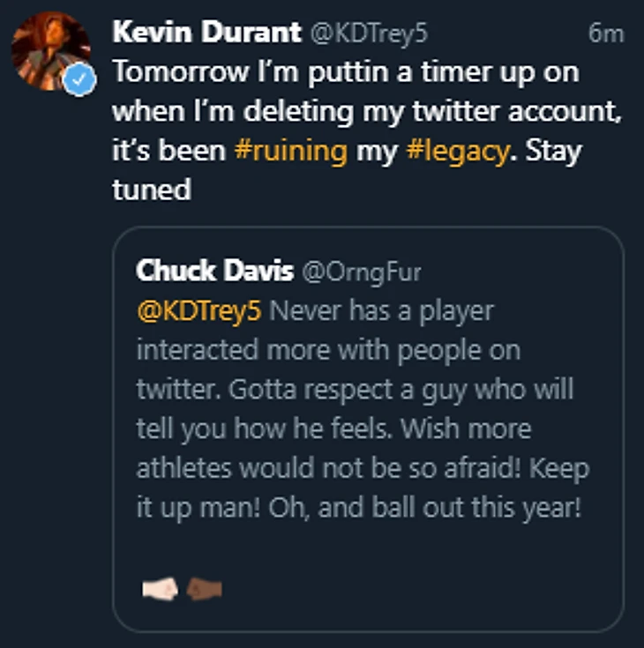The image size is (644, 648).
Task: Click the Chuck Davis author name
Action: [x=214, y=271]
